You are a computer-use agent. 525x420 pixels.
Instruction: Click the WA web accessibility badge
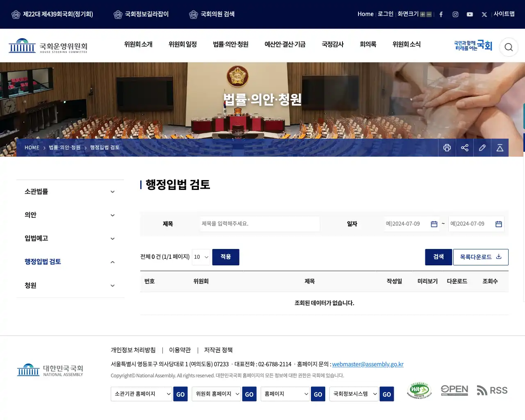pyautogui.click(x=419, y=390)
